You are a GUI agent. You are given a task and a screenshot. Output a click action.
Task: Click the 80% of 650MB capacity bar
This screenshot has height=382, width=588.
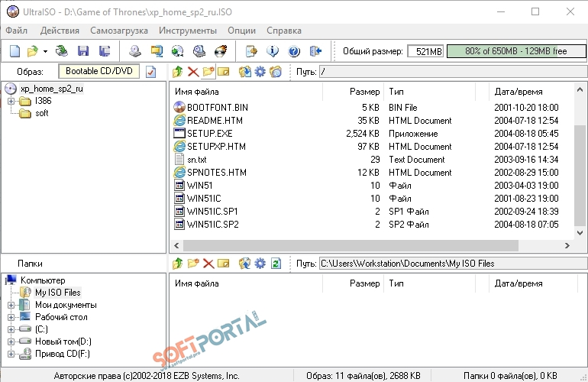click(x=516, y=51)
